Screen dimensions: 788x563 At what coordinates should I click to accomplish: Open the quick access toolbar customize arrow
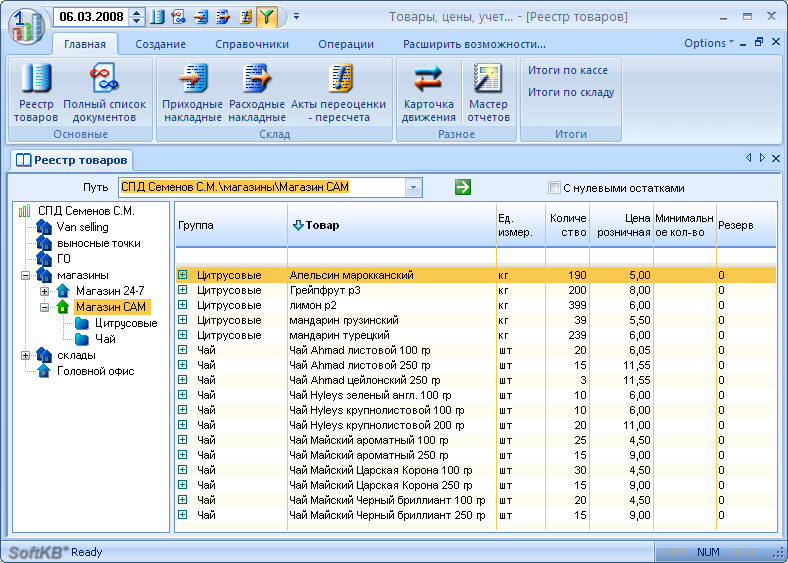pos(297,17)
